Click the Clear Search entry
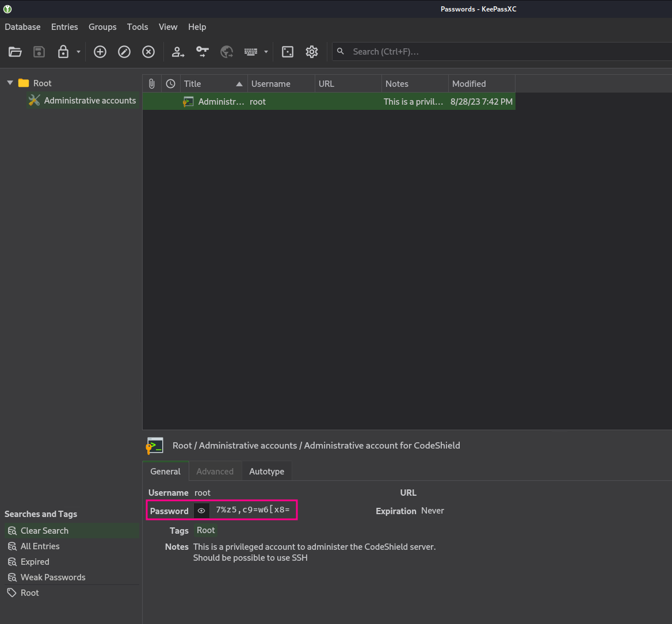This screenshot has width=672, height=624. tap(71, 530)
